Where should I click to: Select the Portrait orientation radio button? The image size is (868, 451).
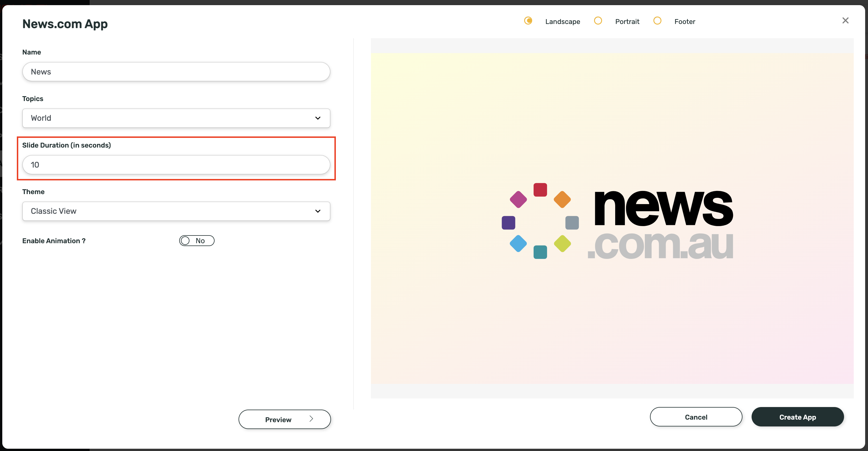pyautogui.click(x=598, y=21)
